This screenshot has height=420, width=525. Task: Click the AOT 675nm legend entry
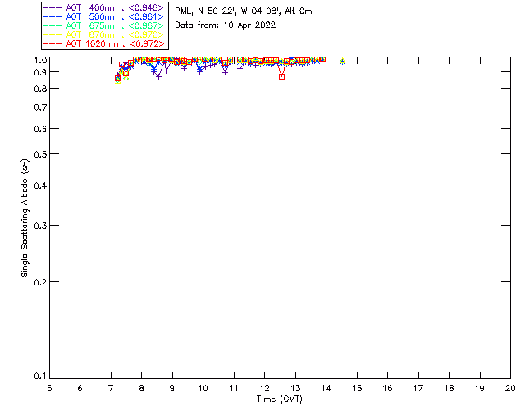[x=104, y=25]
